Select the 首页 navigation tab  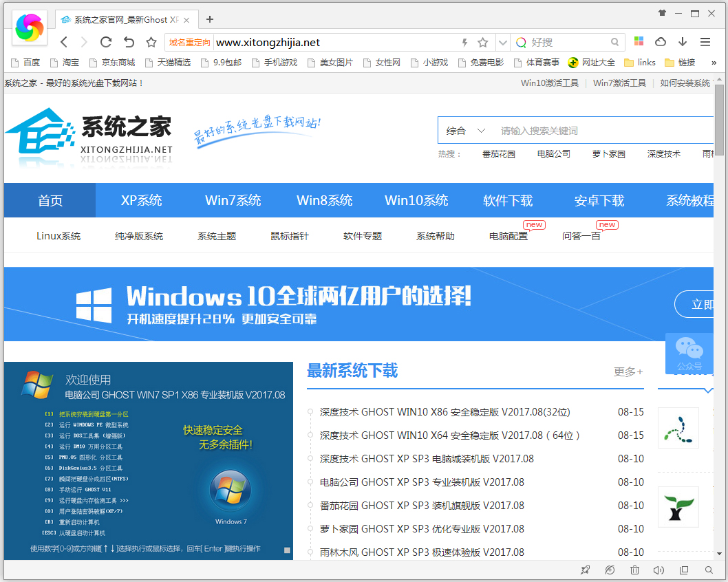click(50, 200)
